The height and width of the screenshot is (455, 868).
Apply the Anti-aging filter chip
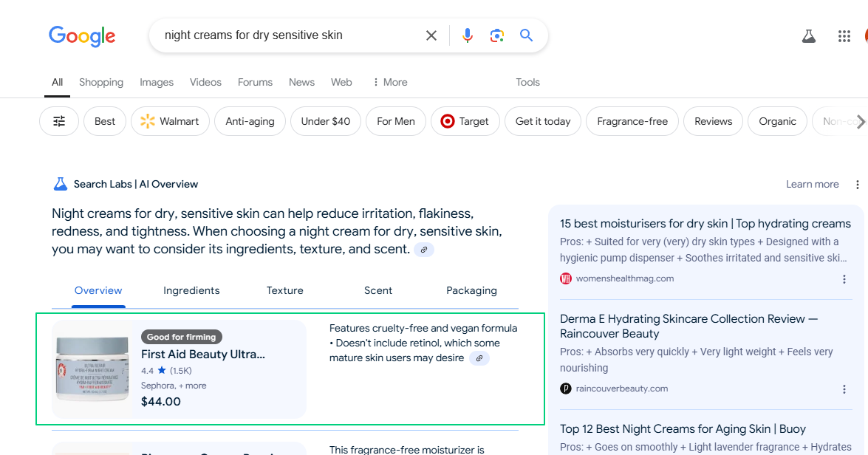click(250, 121)
